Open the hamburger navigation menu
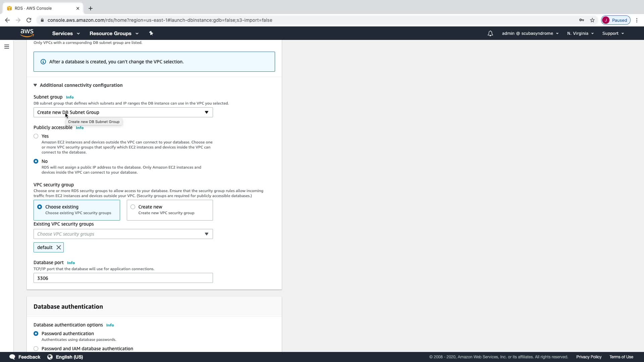Screen dimensions: 644x362 6,47
